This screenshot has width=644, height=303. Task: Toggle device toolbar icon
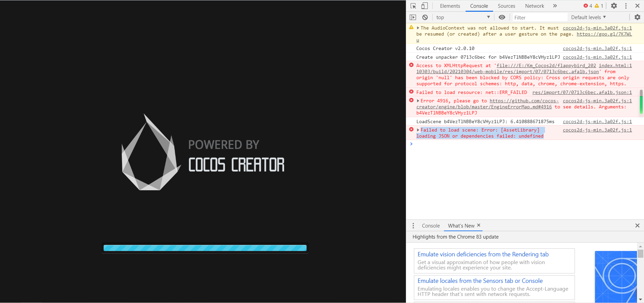coord(425,6)
